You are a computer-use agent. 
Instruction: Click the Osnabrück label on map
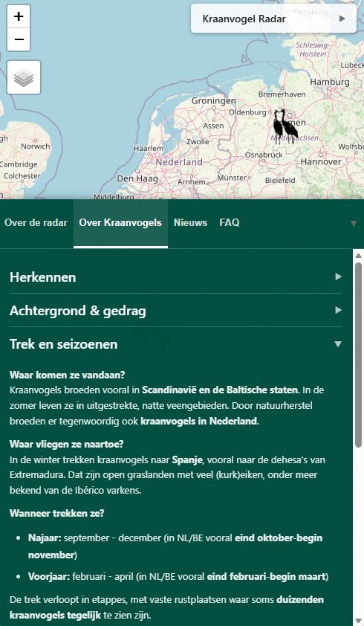[x=264, y=155]
